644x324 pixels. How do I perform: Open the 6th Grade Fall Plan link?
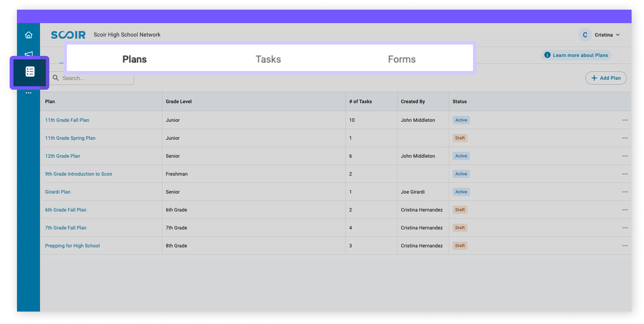[66, 210]
